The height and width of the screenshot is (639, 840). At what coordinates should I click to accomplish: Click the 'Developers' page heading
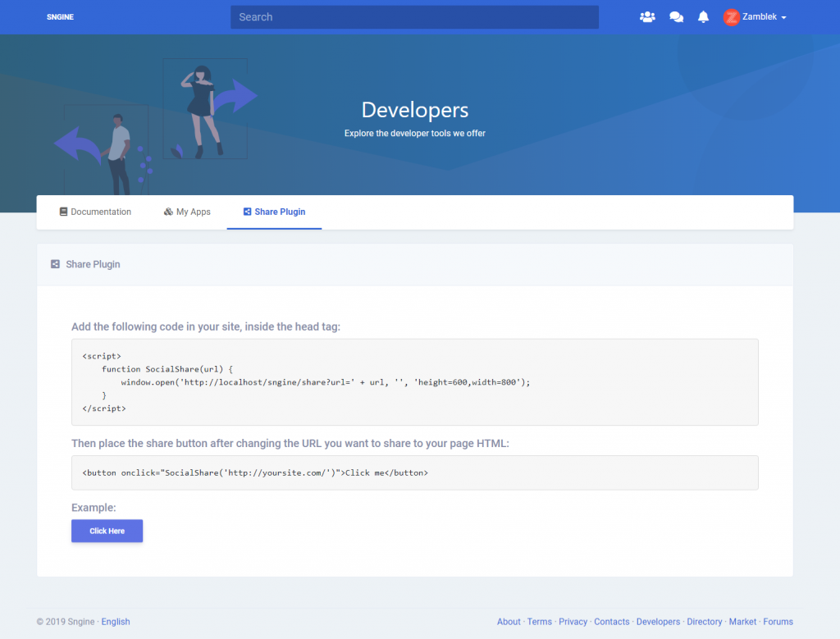(414, 111)
